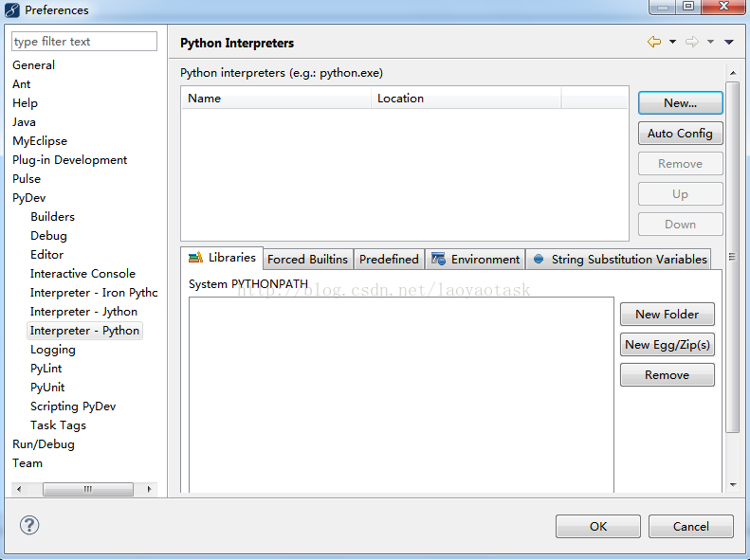Open the forward history dropdown arrow
The image size is (750, 560).
click(x=711, y=42)
